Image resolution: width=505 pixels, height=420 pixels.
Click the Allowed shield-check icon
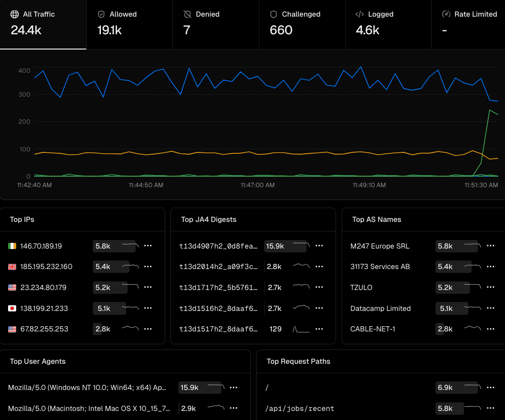click(101, 14)
